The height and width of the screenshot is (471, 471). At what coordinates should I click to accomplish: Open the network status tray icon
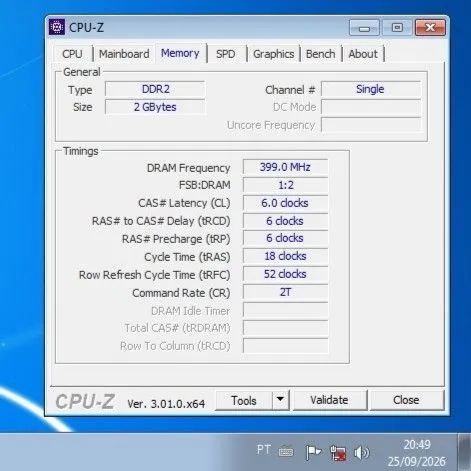(x=338, y=453)
